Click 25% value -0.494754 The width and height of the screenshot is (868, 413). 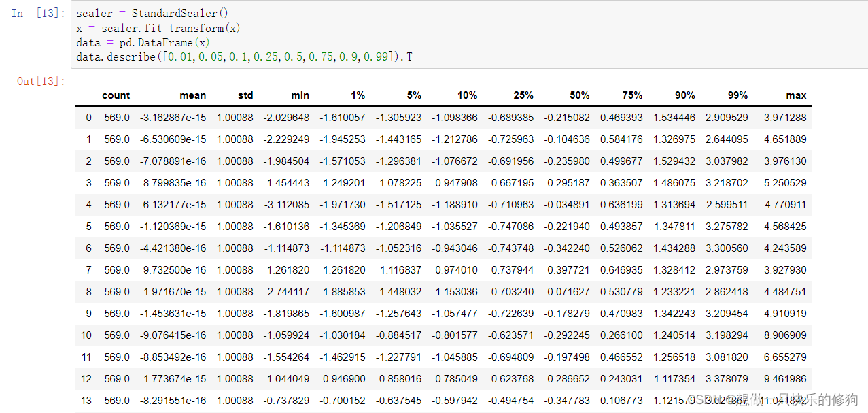[x=510, y=400]
